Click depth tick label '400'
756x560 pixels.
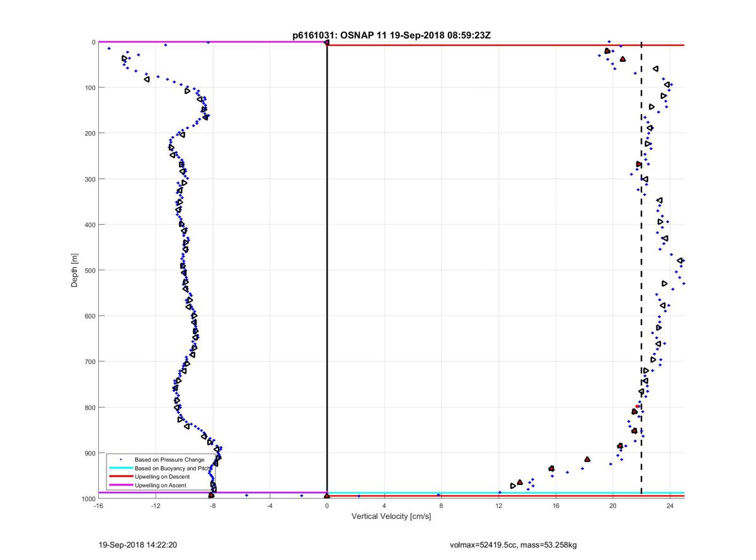(89, 224)
